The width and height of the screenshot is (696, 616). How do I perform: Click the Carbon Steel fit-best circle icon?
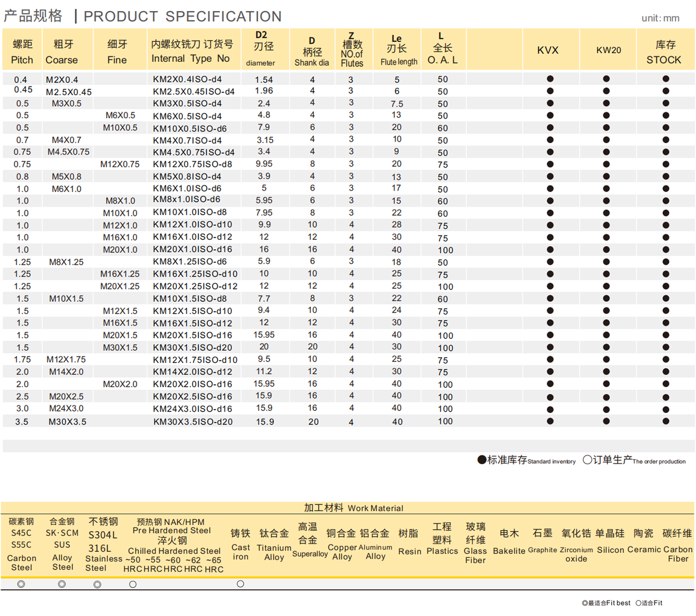[21, 584]
